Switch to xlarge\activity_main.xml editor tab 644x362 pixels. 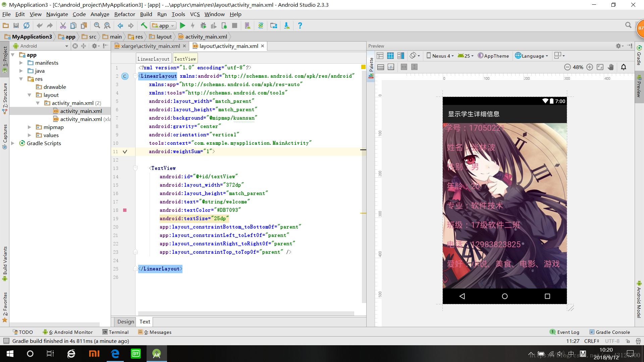click(x=150, y=46)
